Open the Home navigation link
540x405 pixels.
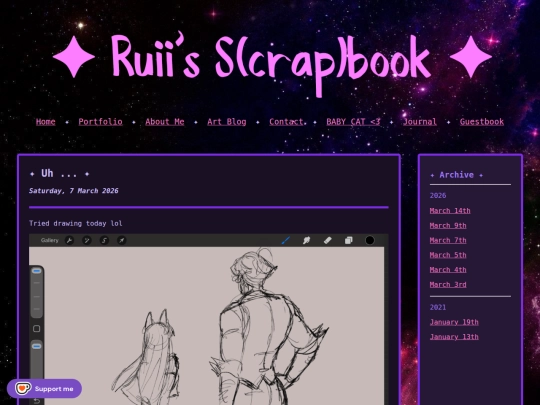click(45, 122)
